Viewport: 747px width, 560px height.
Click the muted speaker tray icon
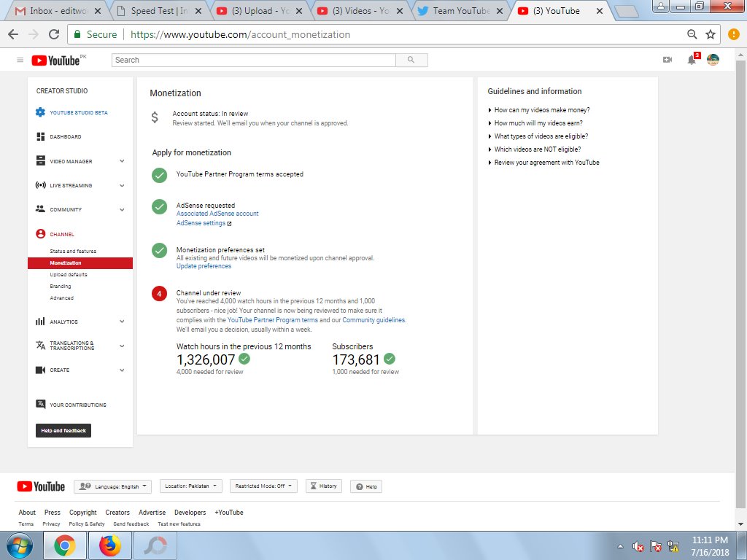point(638,547)
